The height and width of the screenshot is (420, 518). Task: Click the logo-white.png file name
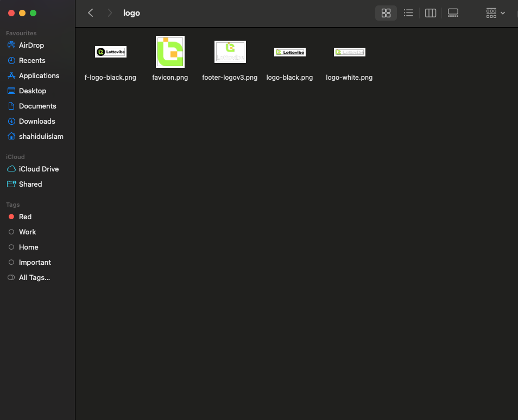(x=349, y=78)
